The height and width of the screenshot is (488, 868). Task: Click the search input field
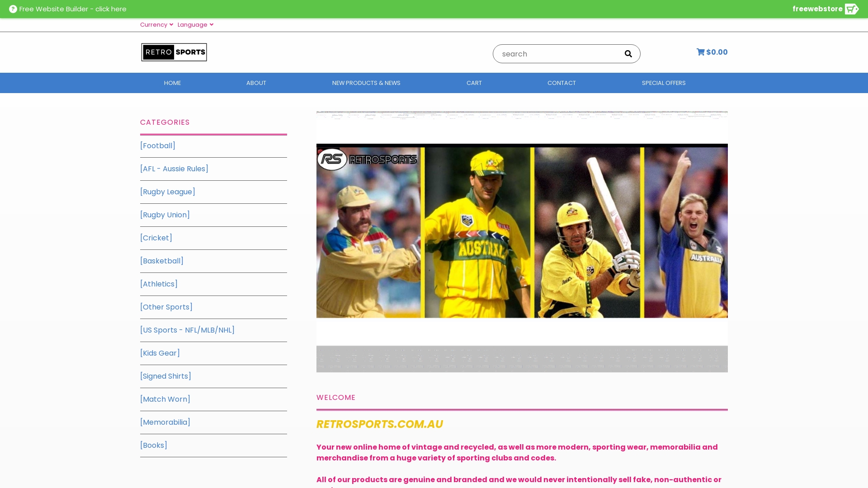pos(556,54)
